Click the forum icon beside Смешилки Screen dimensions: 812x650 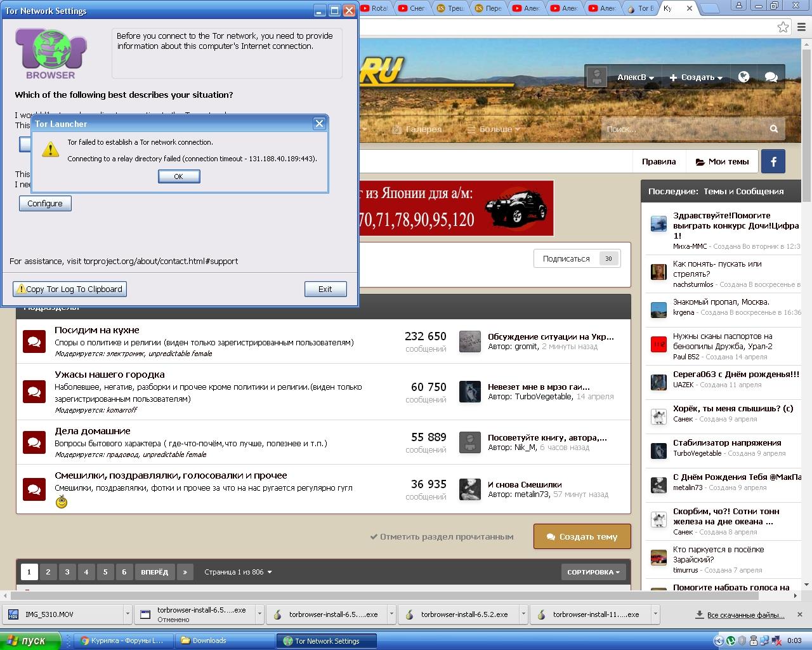click(x=34, y=489)
